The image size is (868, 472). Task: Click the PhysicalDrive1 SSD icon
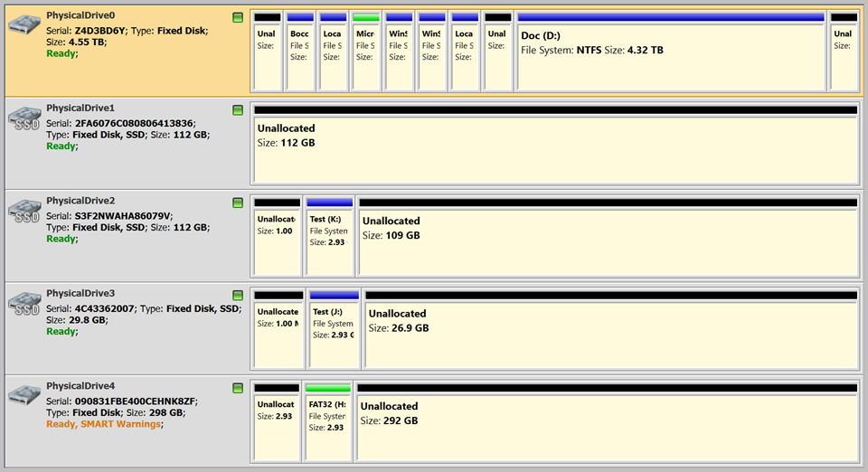[x=24, y=118]
